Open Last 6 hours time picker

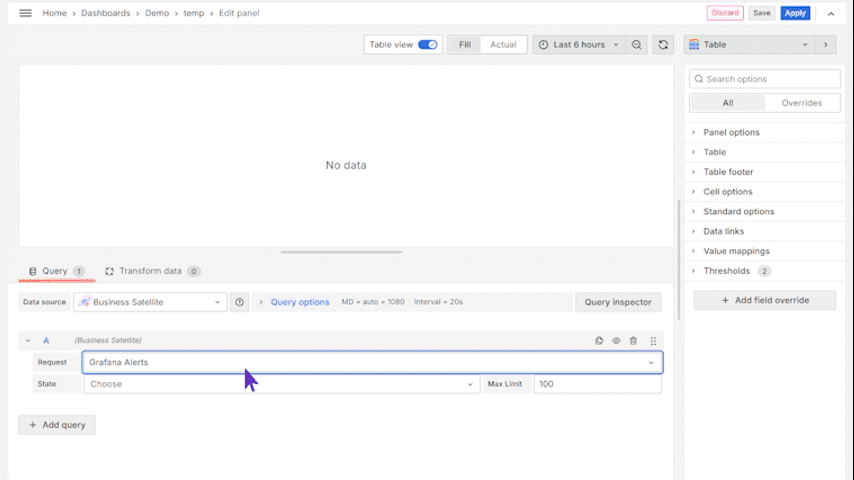tap(578, 45)
